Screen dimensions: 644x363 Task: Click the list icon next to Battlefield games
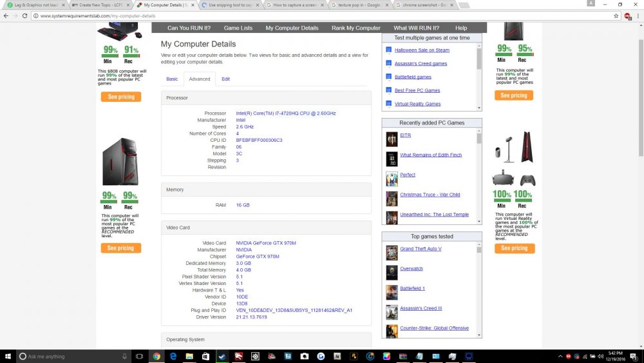(388, 77)
